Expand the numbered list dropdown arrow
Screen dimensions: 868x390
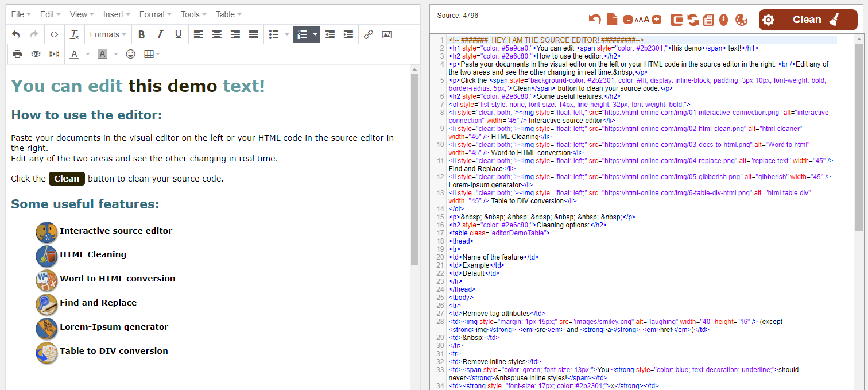click(314, 34)
